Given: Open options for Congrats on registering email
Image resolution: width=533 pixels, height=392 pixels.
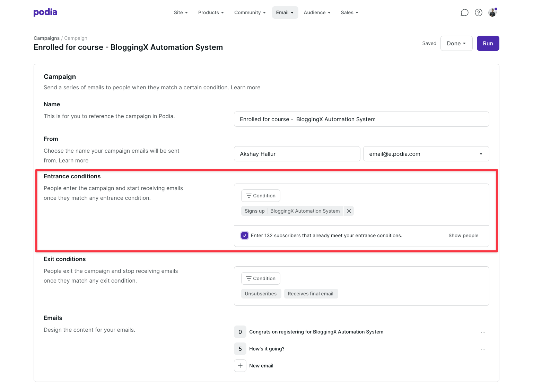Looking at the screenshot, I should click(x=483, y=332).
